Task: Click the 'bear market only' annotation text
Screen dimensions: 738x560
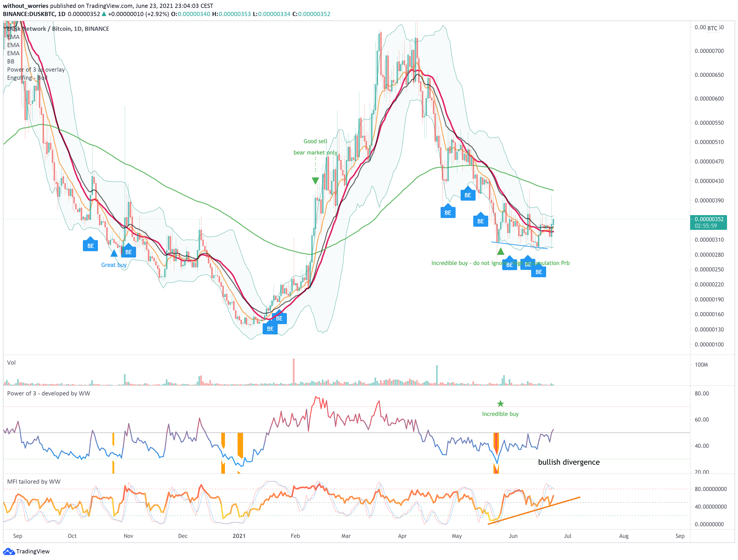Action: pyautogui.click(x=315, y=152)
